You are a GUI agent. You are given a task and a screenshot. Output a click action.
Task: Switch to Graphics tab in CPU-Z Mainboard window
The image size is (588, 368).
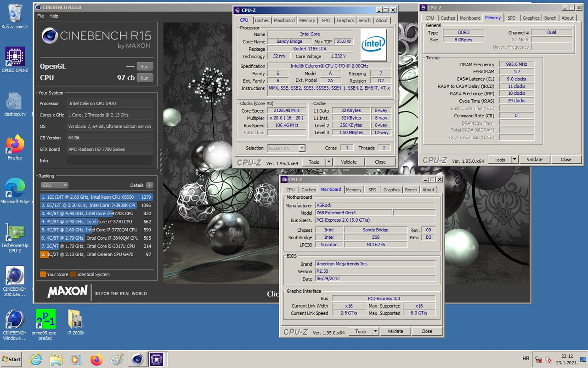(392, 190)
